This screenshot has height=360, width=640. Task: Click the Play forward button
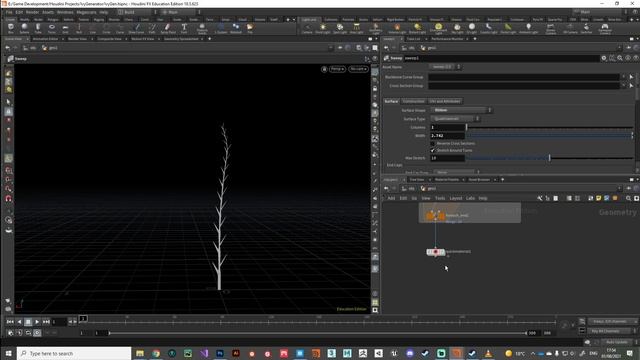click(x=37, y=322)
